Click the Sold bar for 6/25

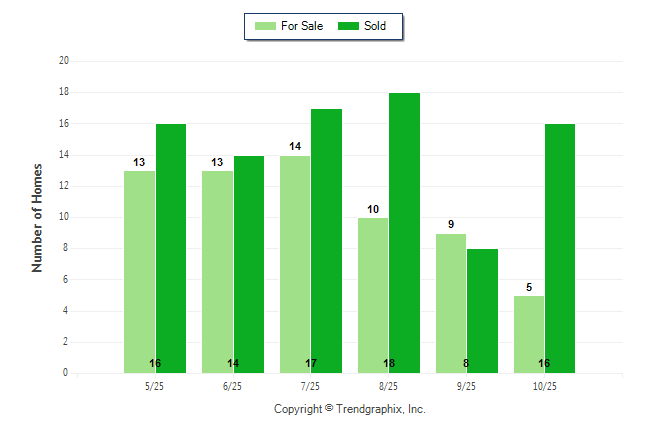pos(249,264)
